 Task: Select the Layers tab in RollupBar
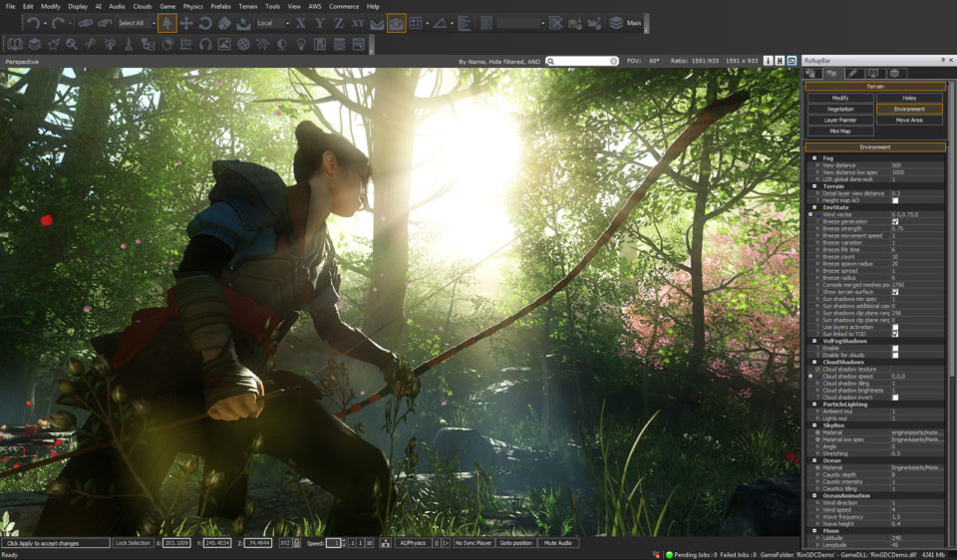(x=894, y=73)
